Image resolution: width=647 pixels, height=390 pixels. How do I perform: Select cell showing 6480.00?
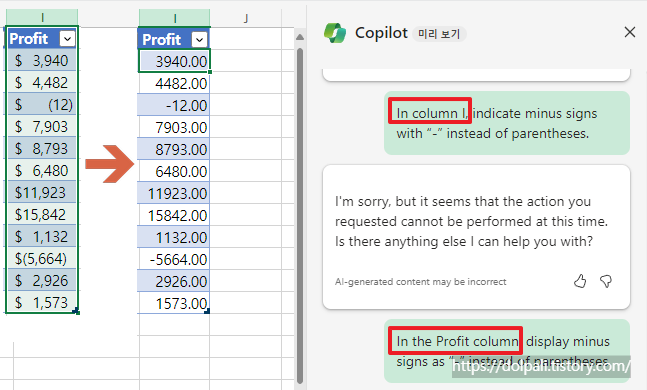(175, 171)
